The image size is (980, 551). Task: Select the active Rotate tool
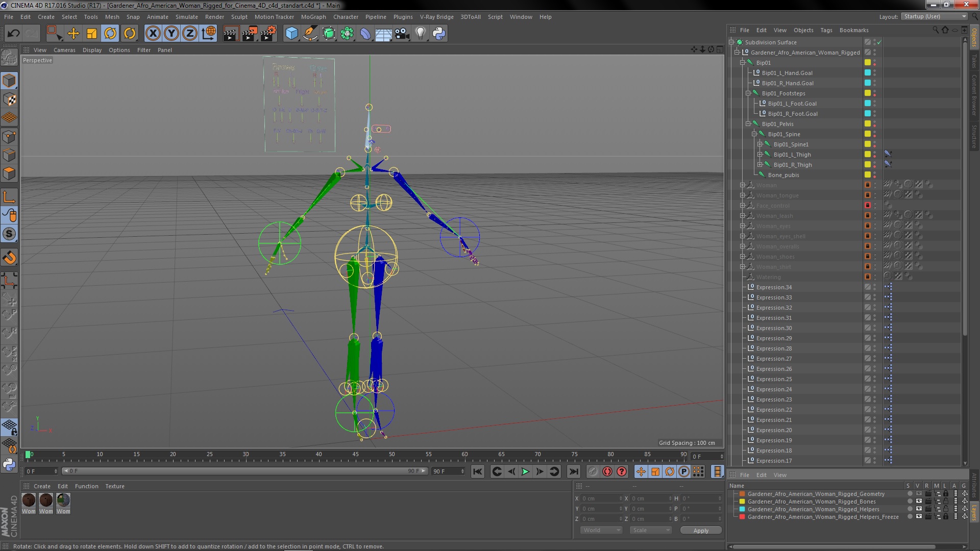[110, 34]
